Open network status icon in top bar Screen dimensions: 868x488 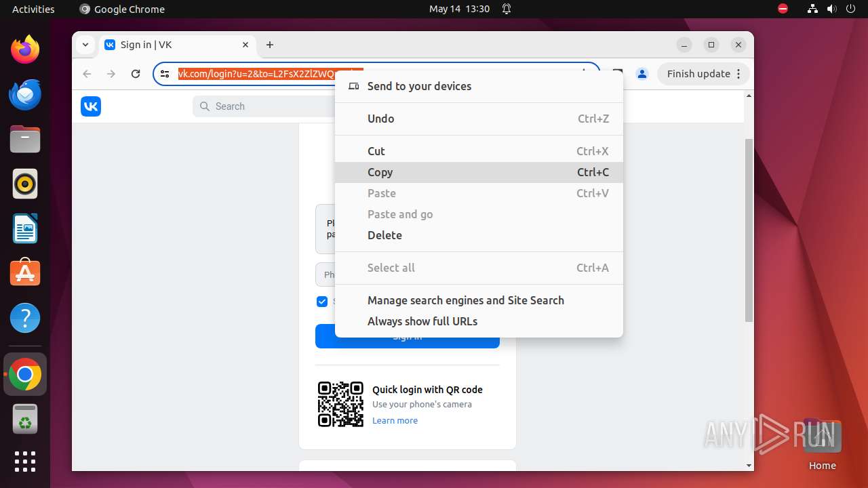[x=812, y=9]
